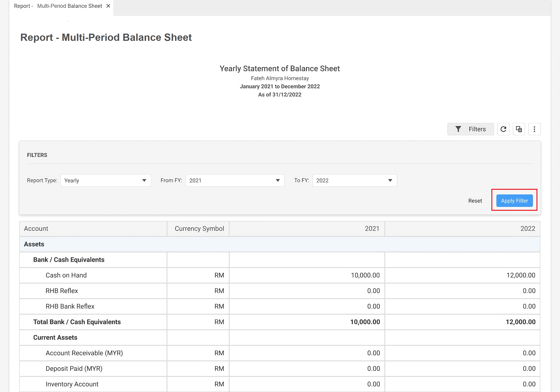Select the Inventory Account row
Screen dimensions: 560x392
pyautogui.click(x=280, y=384)
